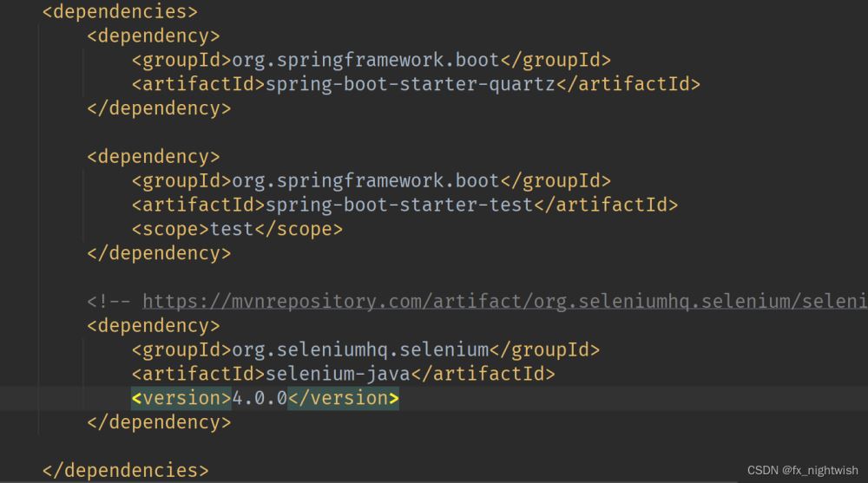Click the closing </dependencies> tag
The width and height of the screenshot is (868, 483).
tap(126, 470)
